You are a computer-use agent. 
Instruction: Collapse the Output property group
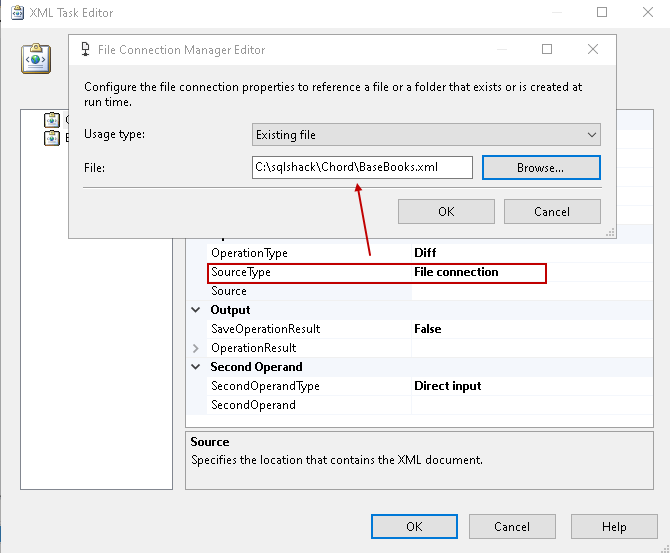196,310
